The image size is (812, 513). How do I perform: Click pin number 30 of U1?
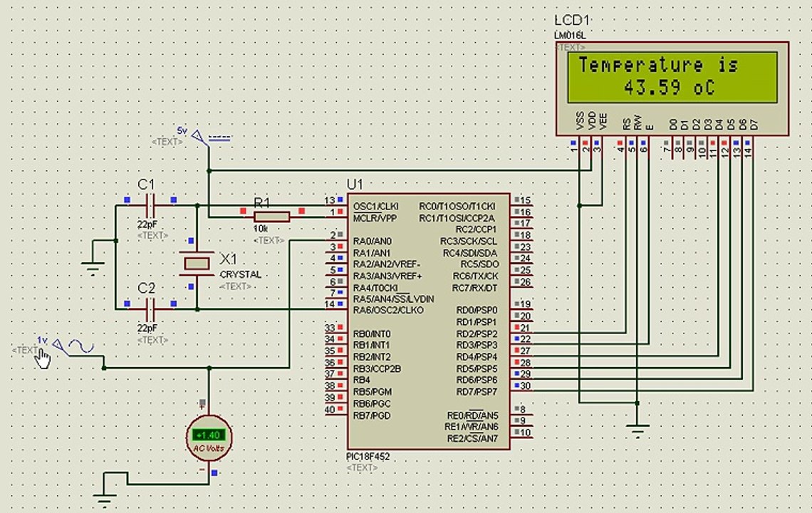tap(525, 386)
